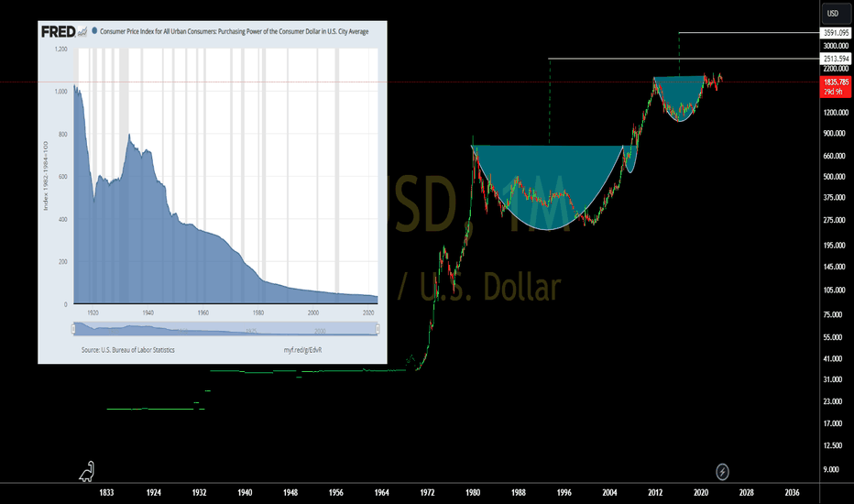Click the right handle of the FRED range slider

pyautogui.click(x=378, y=329)
